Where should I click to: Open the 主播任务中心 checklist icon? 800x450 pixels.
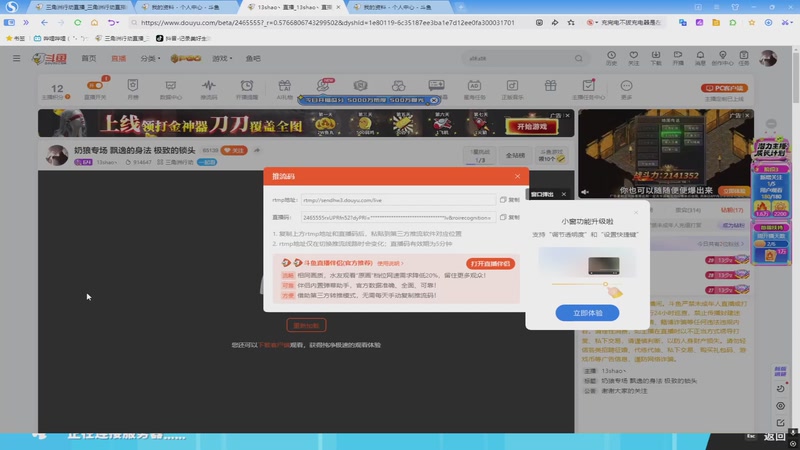pyautogui.click(x=588, y=89)
